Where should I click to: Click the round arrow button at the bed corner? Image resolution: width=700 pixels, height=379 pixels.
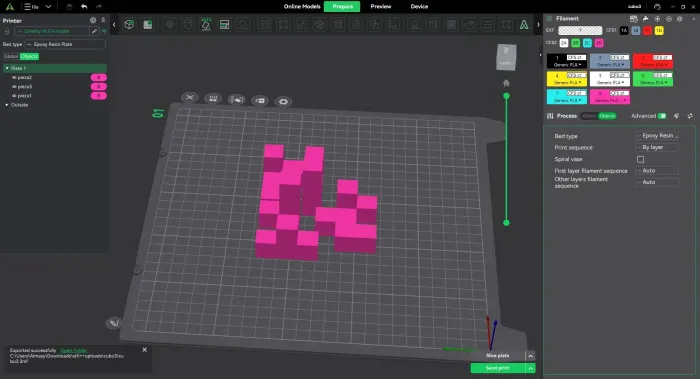click(x=114, y=323)
